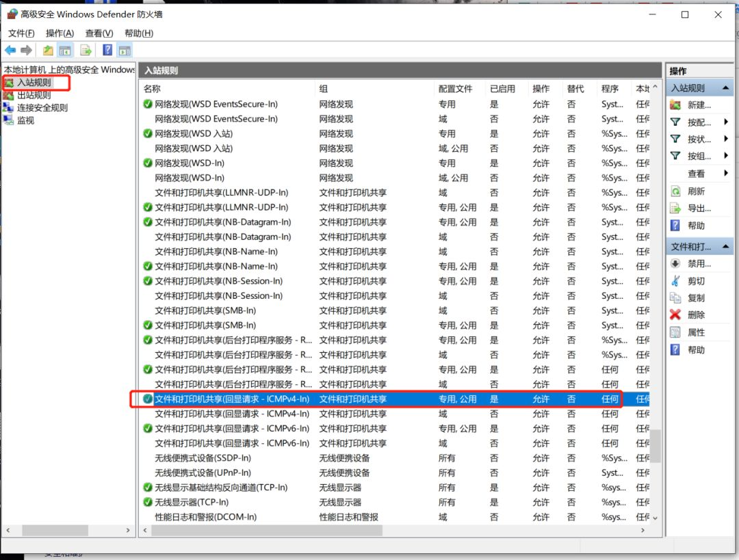This screenshot has width=739, height=560.
Task: Toggle the show/hide action pane toolbar icon
Action: point(125,50)
